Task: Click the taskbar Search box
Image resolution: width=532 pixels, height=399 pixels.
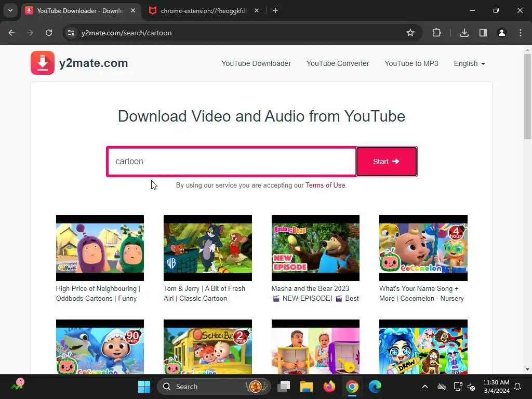Action: click(214, 387)
